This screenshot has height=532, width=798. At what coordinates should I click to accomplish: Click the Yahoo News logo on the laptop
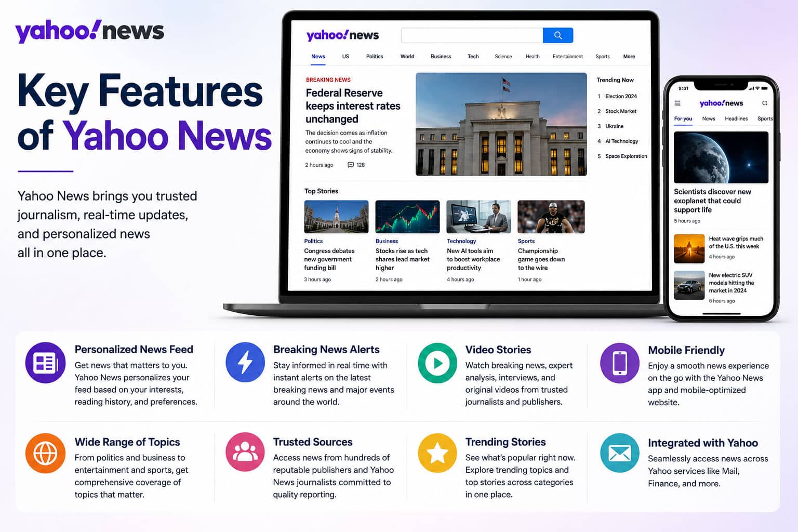pyautogui.click(x=342, y=35)
